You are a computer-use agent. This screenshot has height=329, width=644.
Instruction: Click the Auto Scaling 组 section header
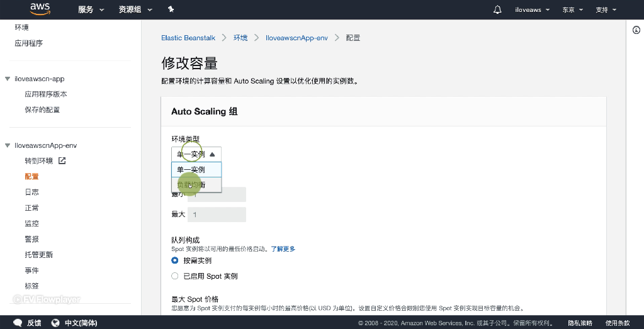pos(205,111)
